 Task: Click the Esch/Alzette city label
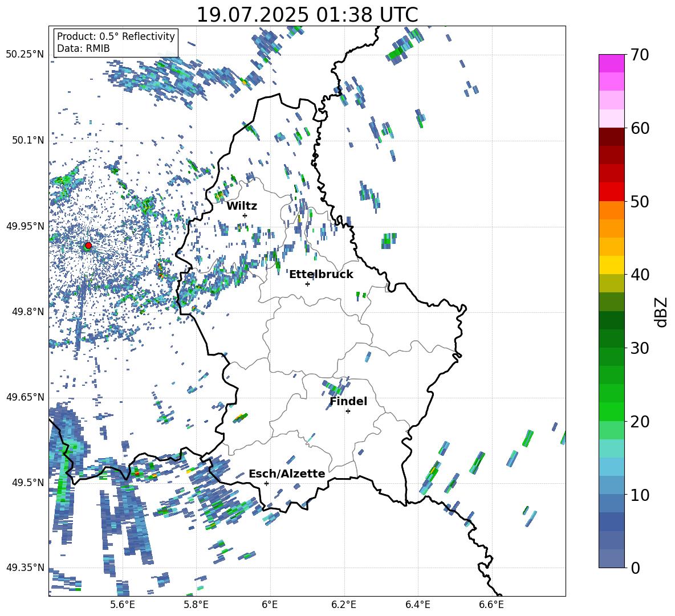click(x=287, y=474)
